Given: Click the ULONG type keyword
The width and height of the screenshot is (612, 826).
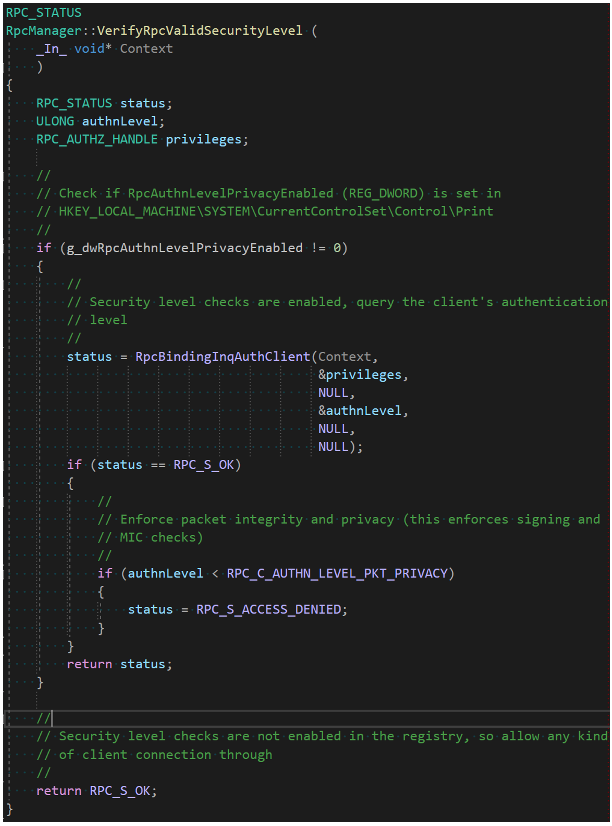Looking at the screenshot, I should click(55, 121).
